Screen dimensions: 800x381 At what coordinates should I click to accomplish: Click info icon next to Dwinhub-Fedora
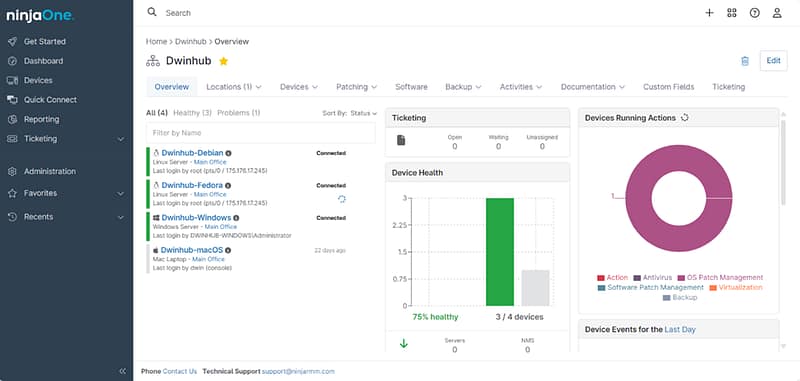228,186
